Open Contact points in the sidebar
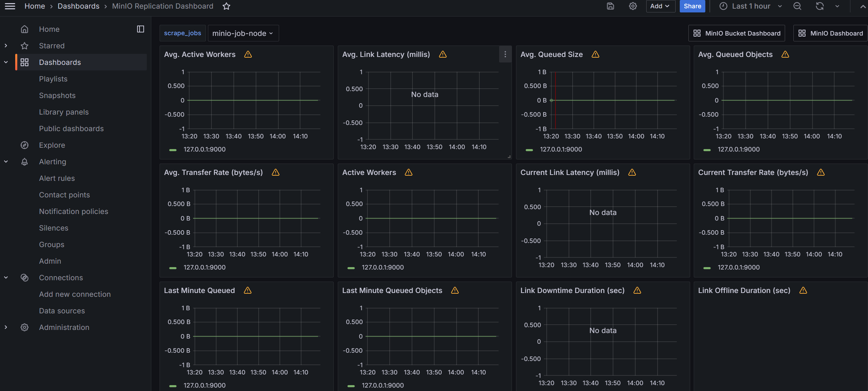The width and height of the screenshot is (868, 391). 65,195
